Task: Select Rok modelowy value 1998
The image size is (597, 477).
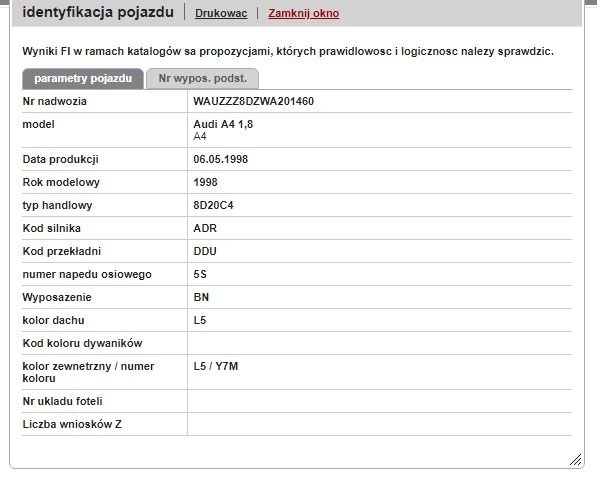Action: [x=206, y=182]
